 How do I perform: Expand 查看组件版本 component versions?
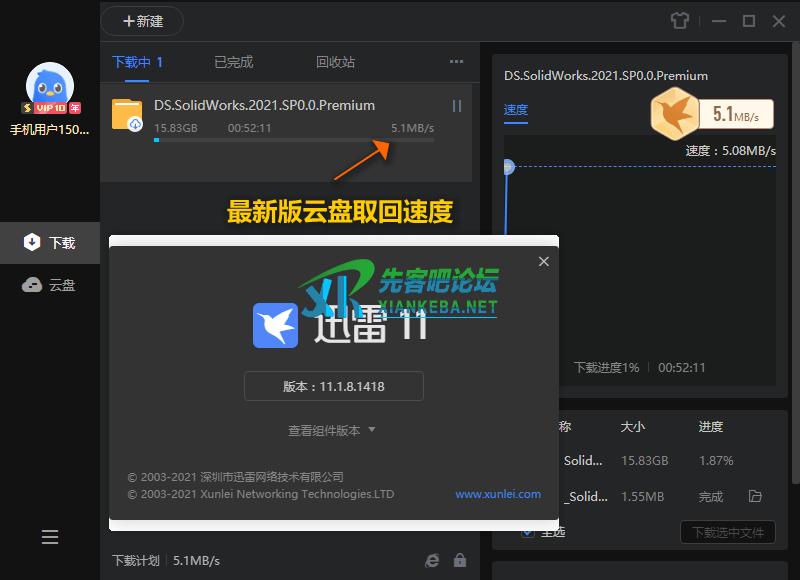pyautogui.click(x=331, y=430)
